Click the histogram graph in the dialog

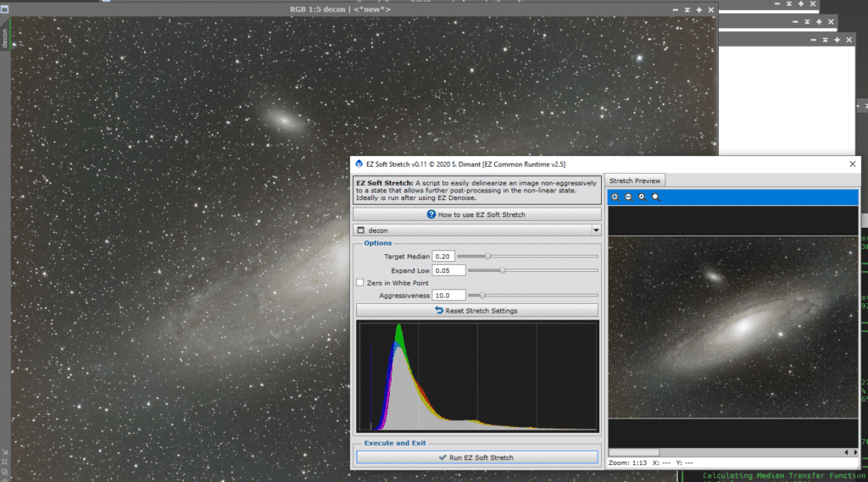pyautogui.click(x=477, y=376)
